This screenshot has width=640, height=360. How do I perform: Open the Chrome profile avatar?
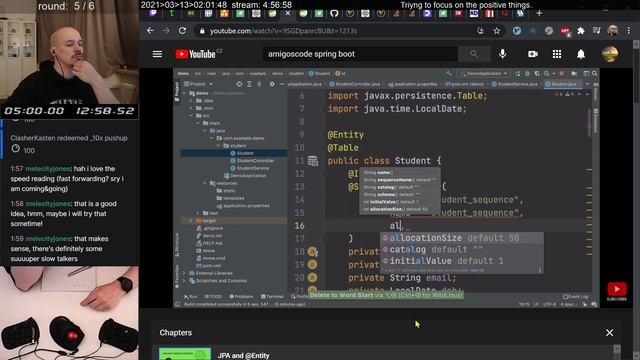pos(612,31)
